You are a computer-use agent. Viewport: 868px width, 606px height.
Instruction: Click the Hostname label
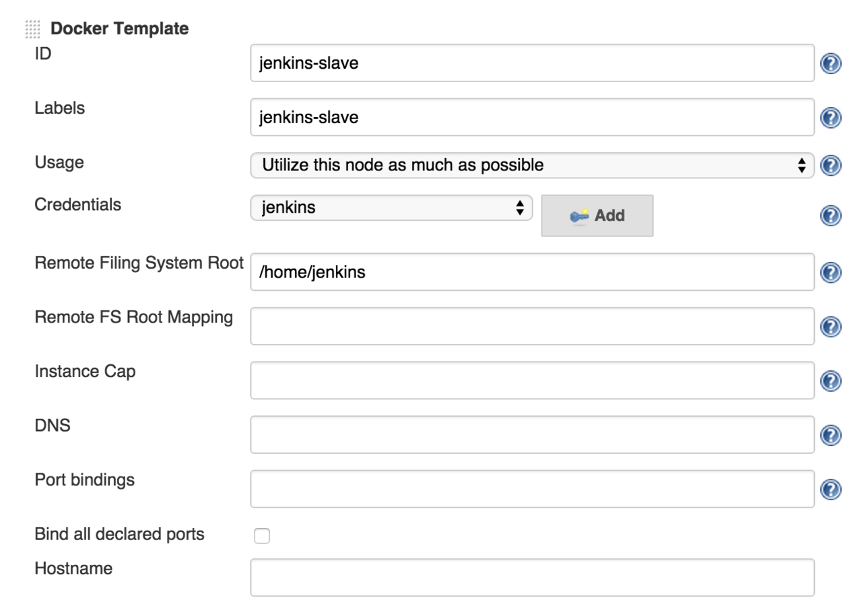tap(73, 568)
